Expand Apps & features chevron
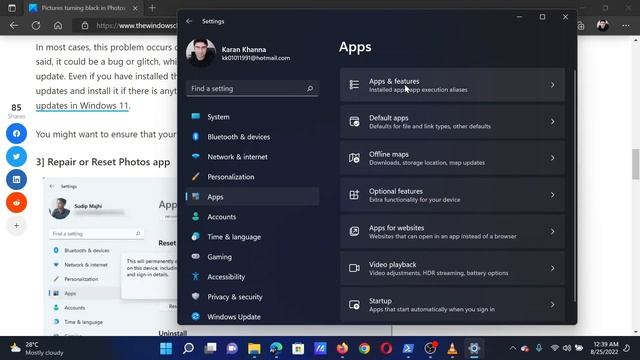The width and height of the screenshot is (640, 360). (552, 85)
